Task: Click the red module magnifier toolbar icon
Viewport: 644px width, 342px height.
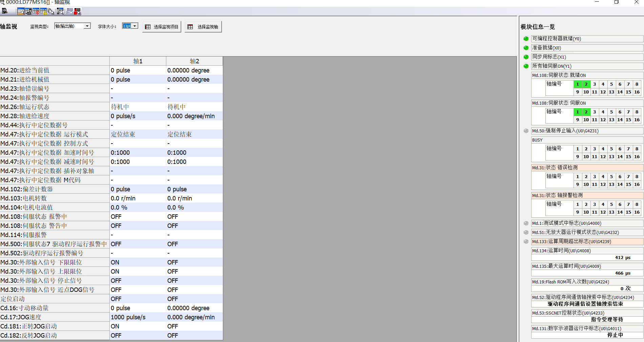Action: [77, 12]
